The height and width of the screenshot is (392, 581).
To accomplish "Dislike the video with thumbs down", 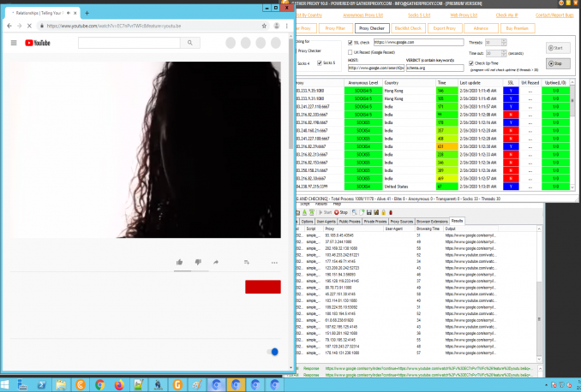I will (199, 261).
